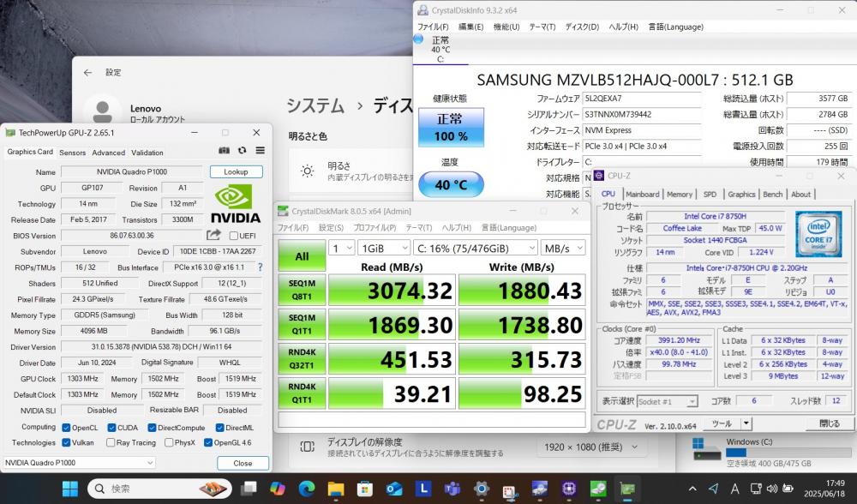Toggle the OpenCL checkbox
The image size is (857, 504).
66,428
